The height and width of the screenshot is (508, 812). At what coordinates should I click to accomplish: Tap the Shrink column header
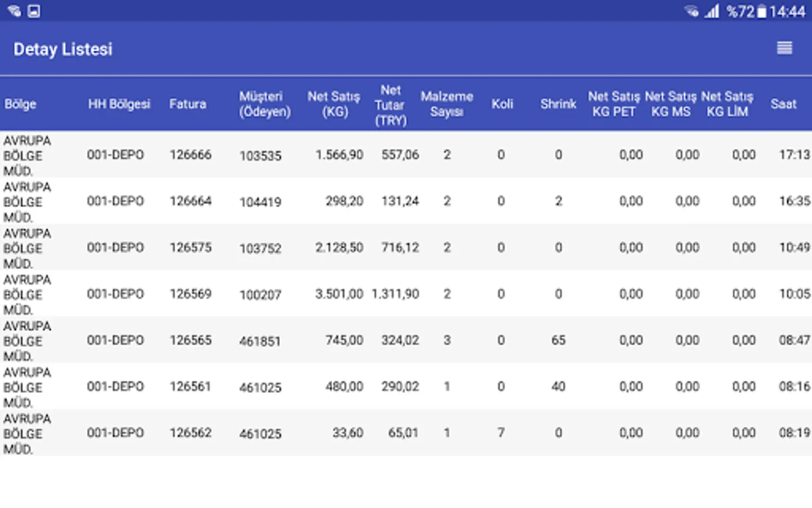[x=558, y=104]
